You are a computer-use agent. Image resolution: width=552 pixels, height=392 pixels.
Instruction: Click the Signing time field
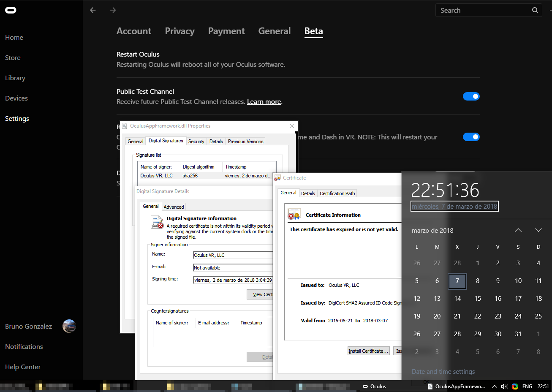click(233, 280)
